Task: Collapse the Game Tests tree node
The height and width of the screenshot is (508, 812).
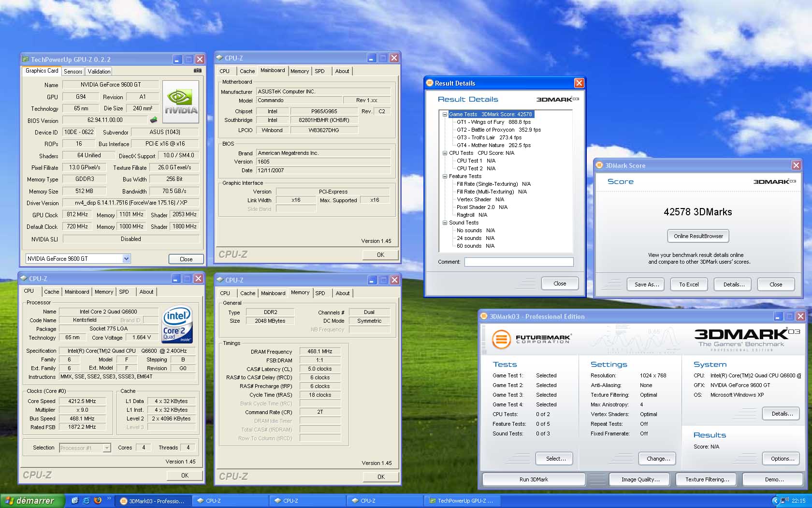Action: point(445,114)
